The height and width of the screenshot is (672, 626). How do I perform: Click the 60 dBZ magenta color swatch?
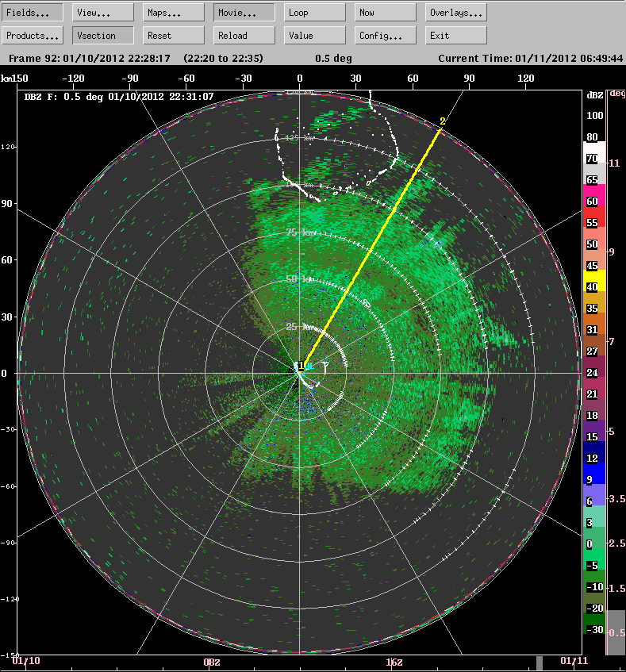click(595, 195)
